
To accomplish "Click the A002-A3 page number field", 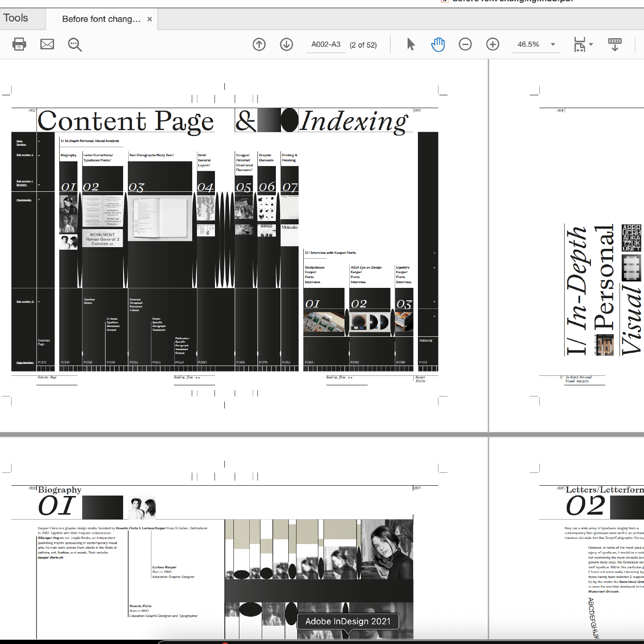I will [326, 44].
